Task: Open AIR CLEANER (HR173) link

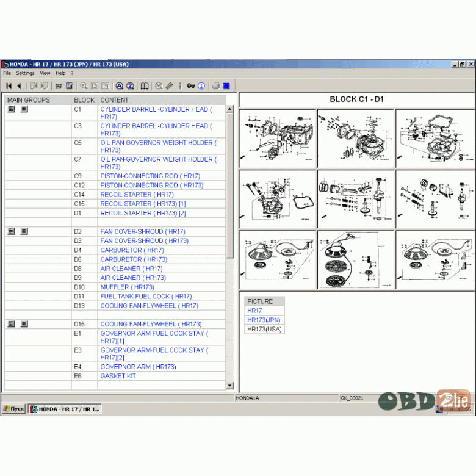Action: 133,278
